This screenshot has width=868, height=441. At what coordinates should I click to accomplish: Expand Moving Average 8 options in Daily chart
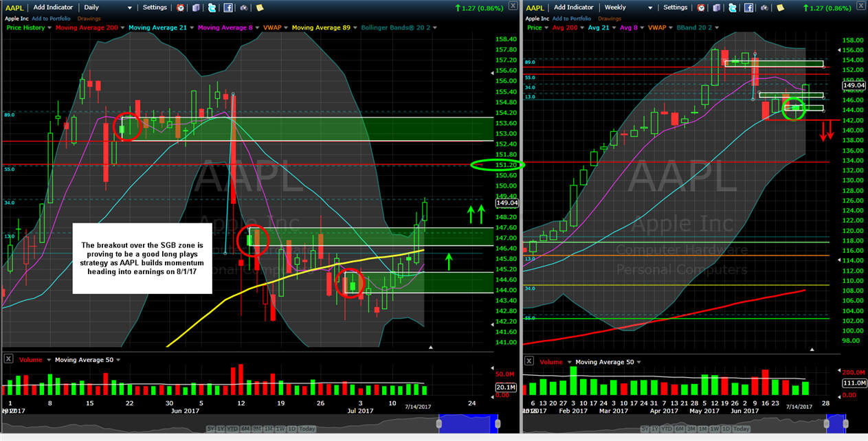tap(256, 28)
